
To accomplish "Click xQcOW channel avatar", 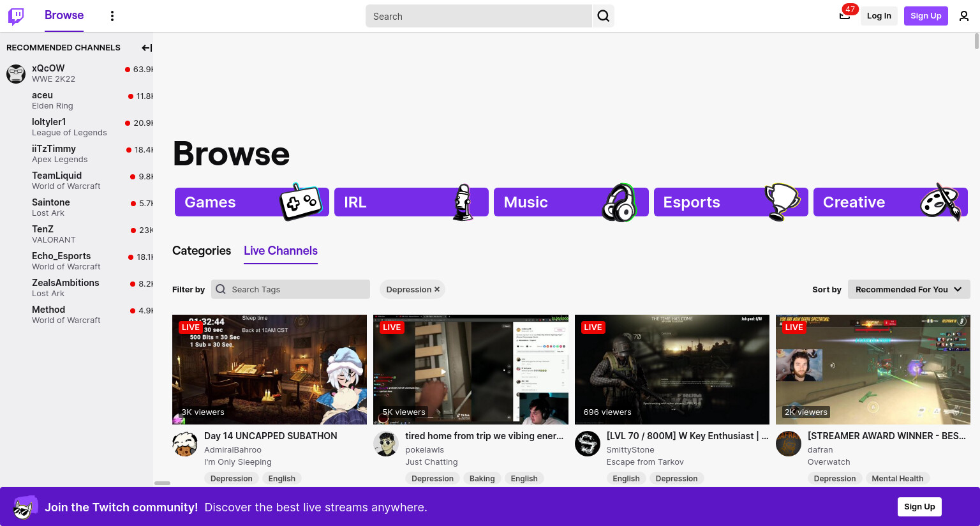I will click(16, 73).
